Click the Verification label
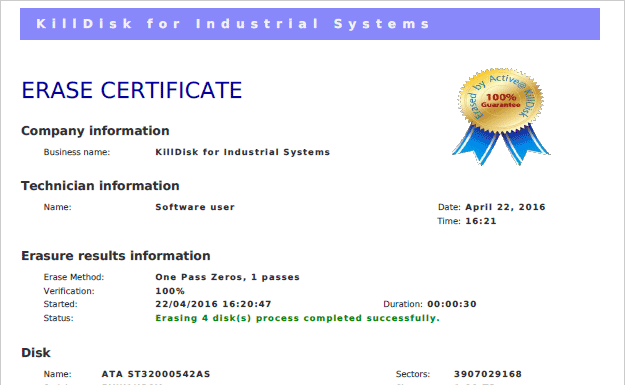The height and width of the screenshot is (385, 625). pos(69,291)
